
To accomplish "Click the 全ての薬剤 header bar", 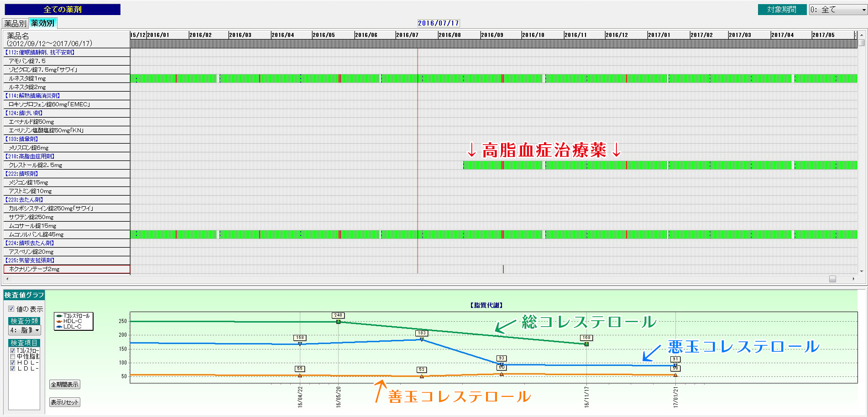I will (x=63, y=9).
